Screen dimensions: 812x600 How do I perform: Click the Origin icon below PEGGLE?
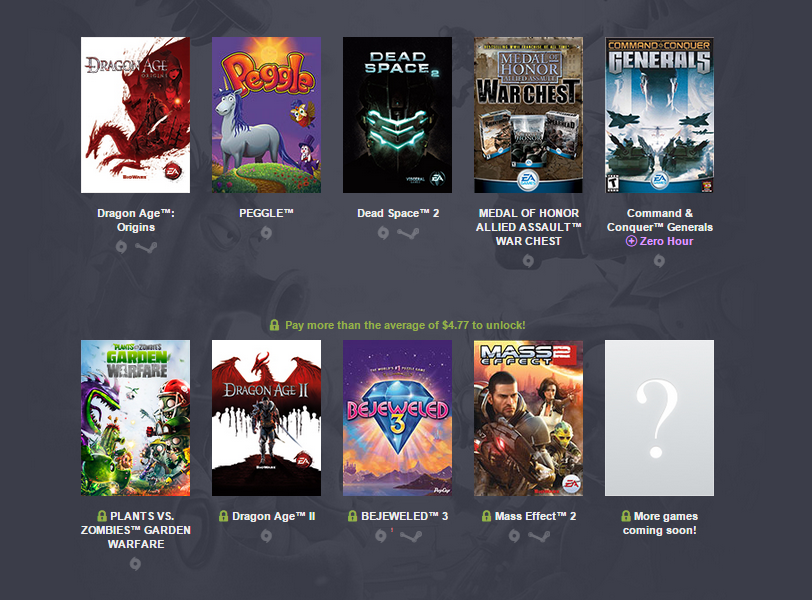pos(266,233)
